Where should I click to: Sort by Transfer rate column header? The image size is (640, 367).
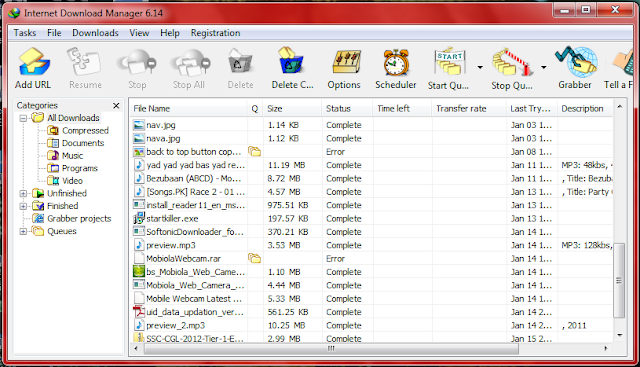469,109
